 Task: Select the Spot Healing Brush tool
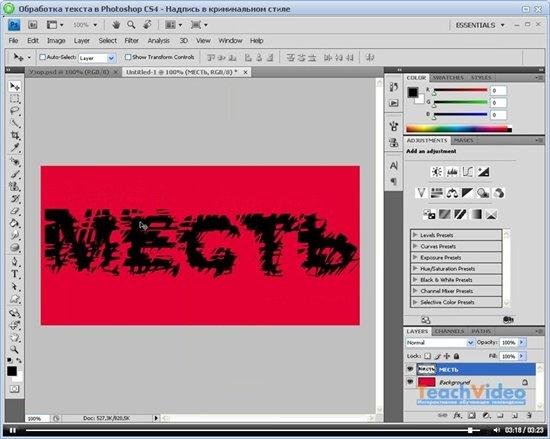pos(14,162)
